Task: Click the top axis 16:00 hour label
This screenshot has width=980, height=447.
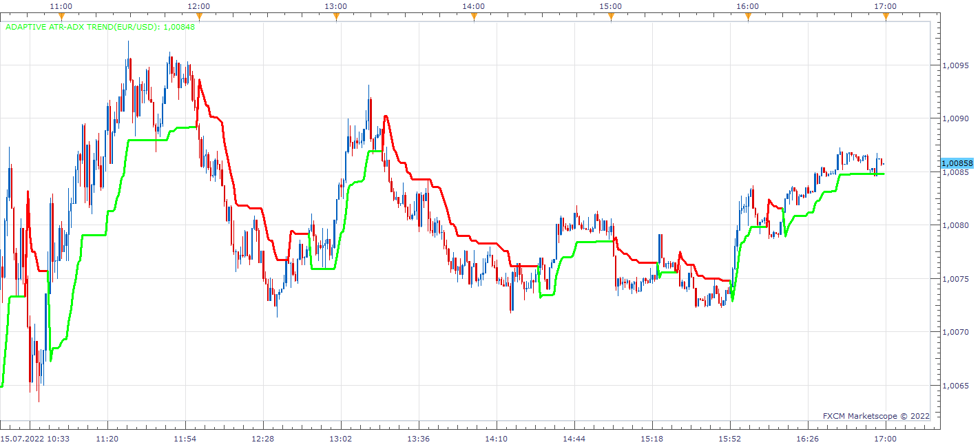Action: pyautogui.click(x=748, y=6)
